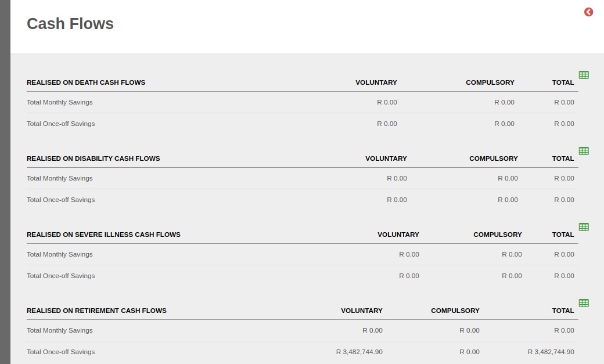This screenshot has width=604, height=364.
Task: Click Total Once-off Savings row under Disability
Action: [303, 200]
